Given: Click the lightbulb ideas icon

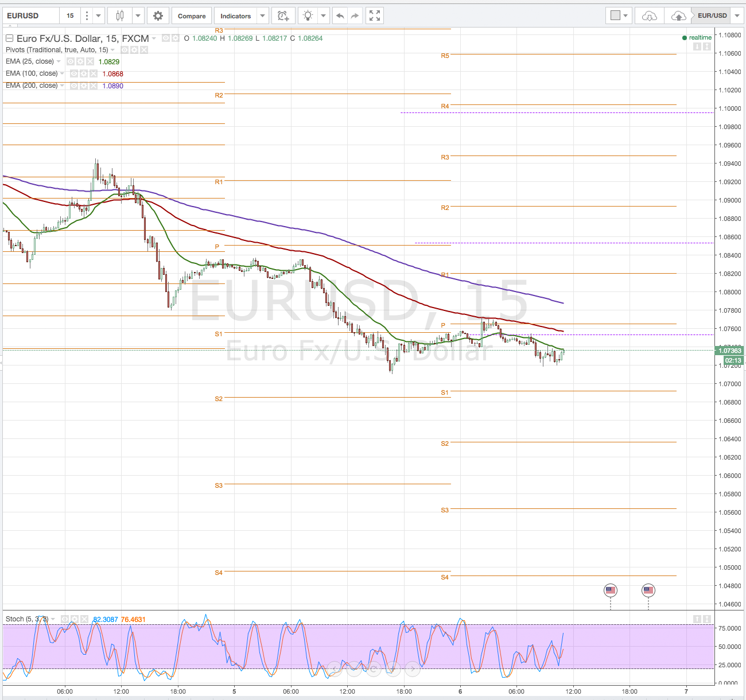Looking at the screenshot, I should (x=308, y=15).
